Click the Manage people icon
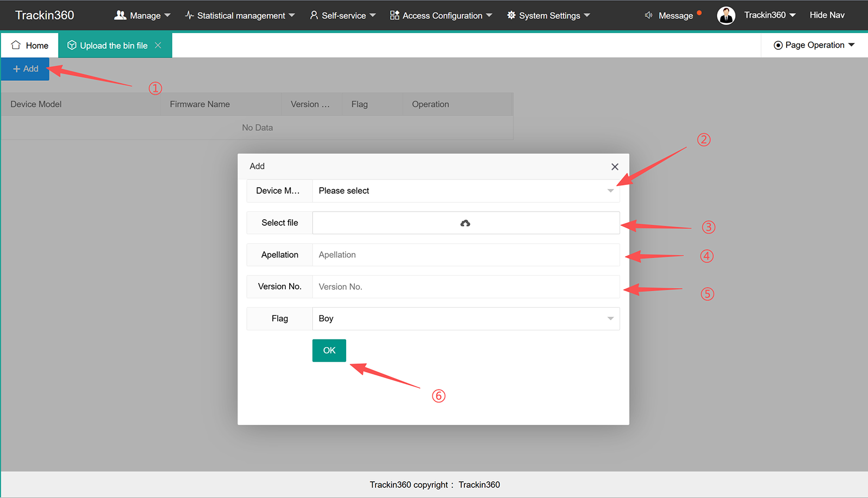 120,15
